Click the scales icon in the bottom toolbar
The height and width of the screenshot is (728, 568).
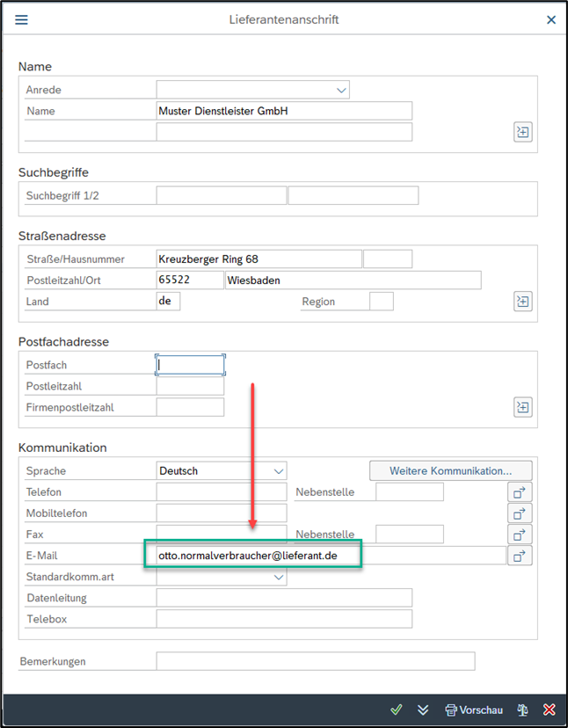click(x=522, y=710)
